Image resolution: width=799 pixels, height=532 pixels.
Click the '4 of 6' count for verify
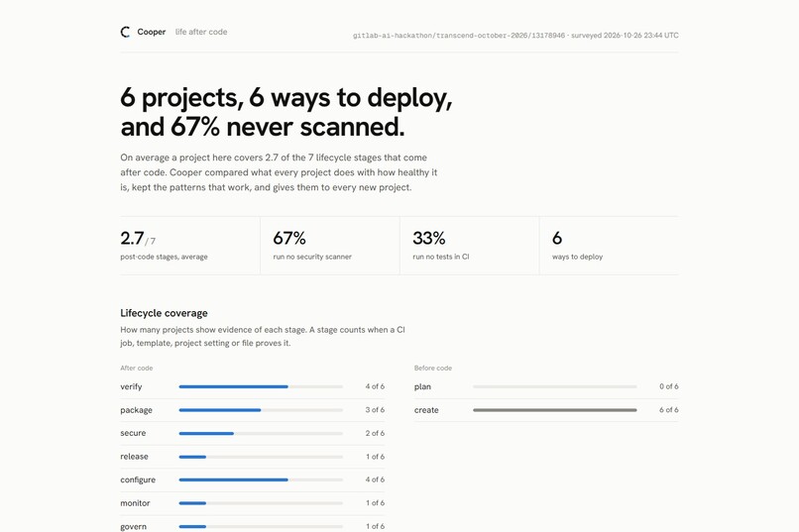pos(375,386)
